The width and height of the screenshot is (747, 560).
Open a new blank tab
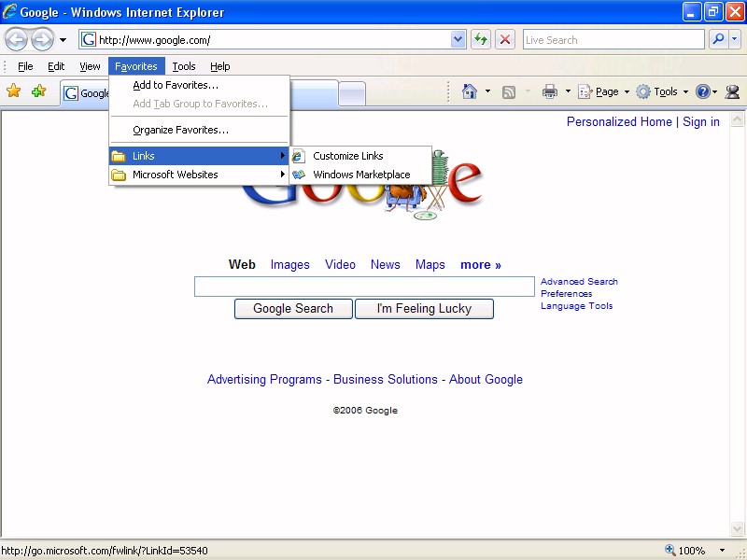coord(352,93)
